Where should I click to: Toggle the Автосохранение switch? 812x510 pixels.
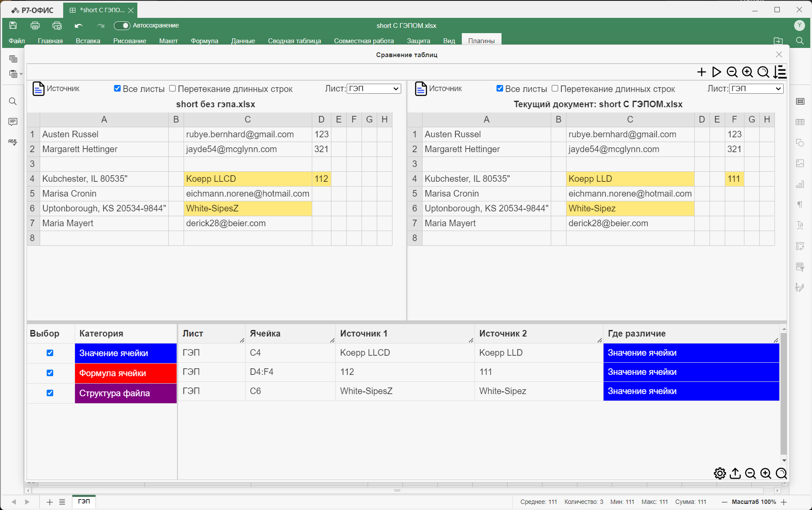pyautogui.click(x=122, y=26)
